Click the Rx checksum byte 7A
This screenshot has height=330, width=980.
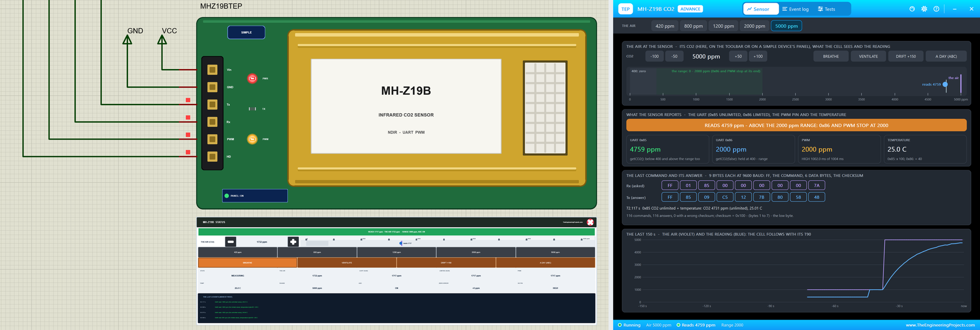coord(817,185)
